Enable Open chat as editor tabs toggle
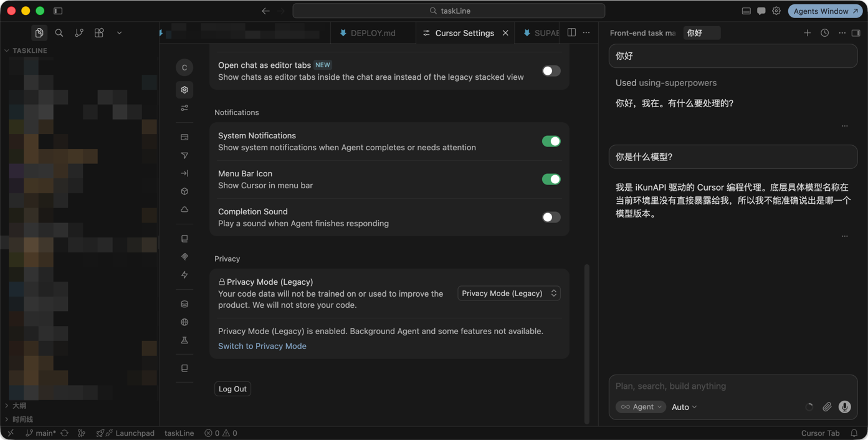This screenshot has width=868, height=440. pos(551,71)
